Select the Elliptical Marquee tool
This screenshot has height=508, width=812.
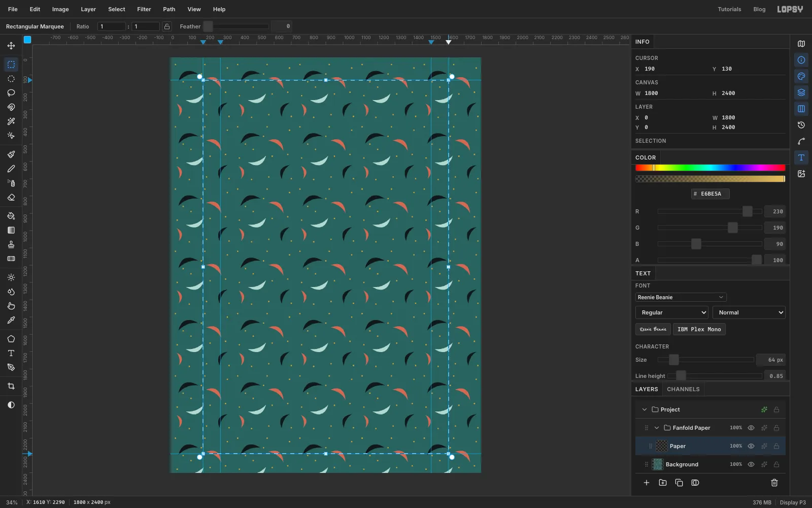11,79
